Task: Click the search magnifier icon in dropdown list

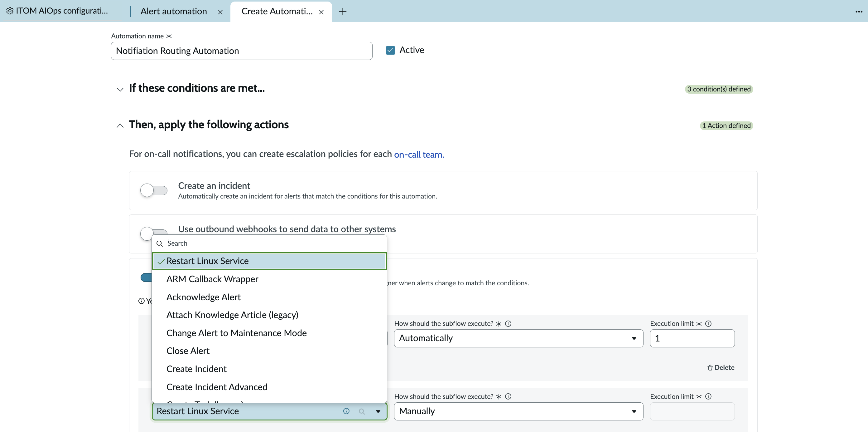Action: point(160,243)
